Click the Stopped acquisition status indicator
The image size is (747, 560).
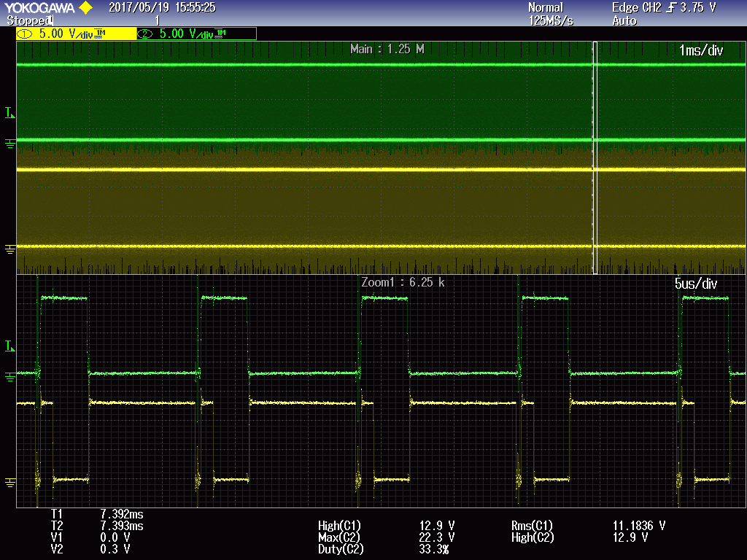click(x=29, y=20)
